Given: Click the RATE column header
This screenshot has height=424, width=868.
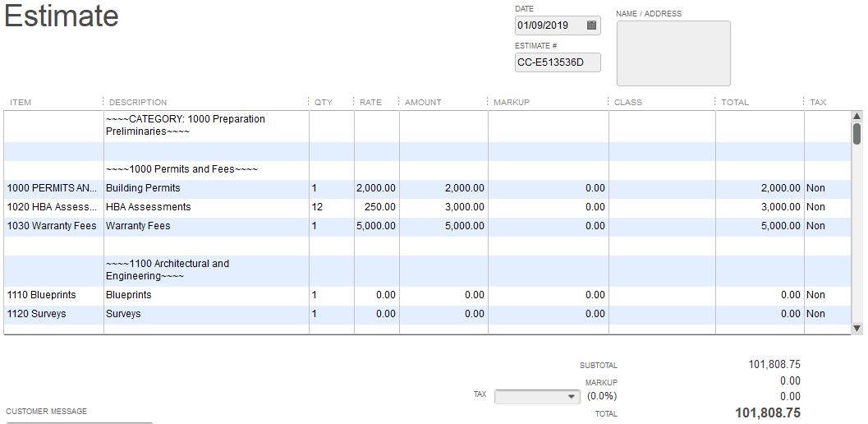Looking at the screenshot, I should pos(370,103).
